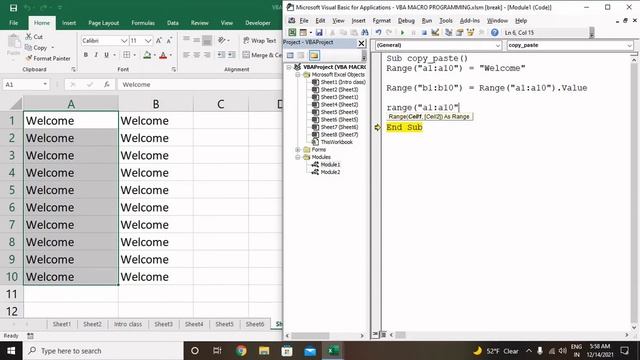Click the column C header in Excel

(220, 104)
